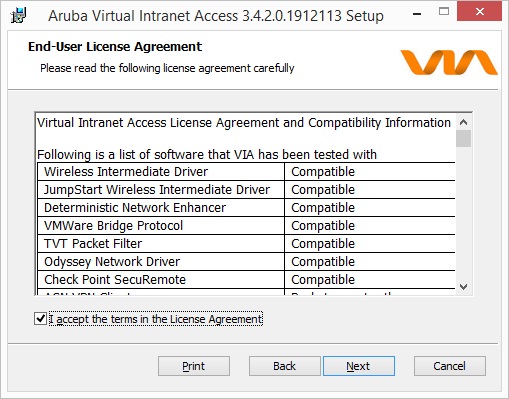The height and width of the screenshot is (399, 509).
Task: Cancel the setup wizard
Action: [x=449, y=366]
